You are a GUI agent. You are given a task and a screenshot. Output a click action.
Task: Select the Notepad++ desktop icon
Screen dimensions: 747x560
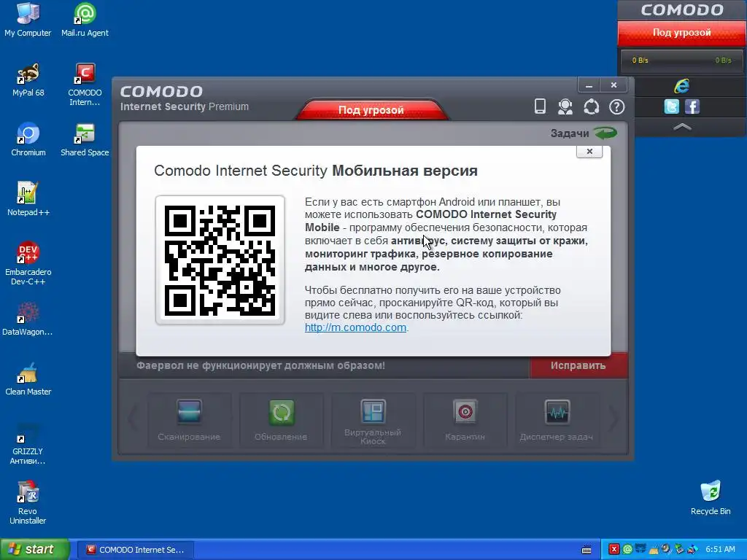point(28,199)
